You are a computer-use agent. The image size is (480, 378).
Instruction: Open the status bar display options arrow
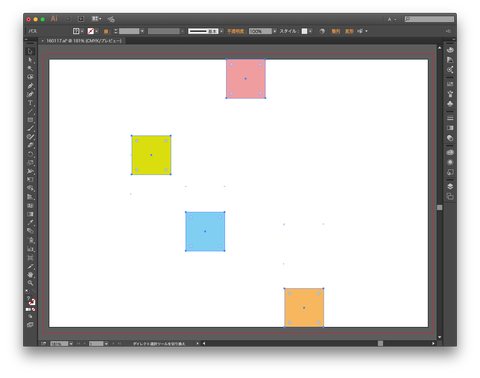[197, 343]
